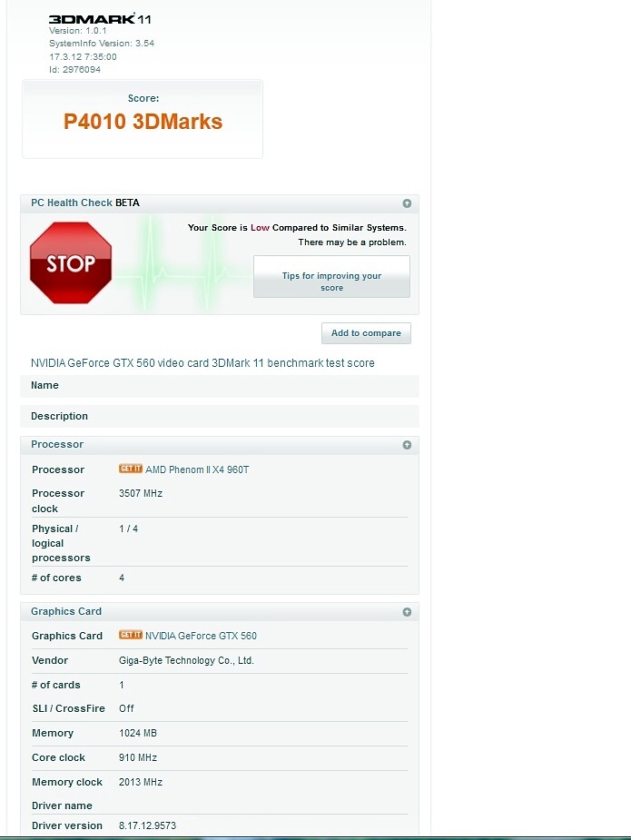Click the 3507 MHz processor clock value
This screenshot has height=840, width=631.
141,493
